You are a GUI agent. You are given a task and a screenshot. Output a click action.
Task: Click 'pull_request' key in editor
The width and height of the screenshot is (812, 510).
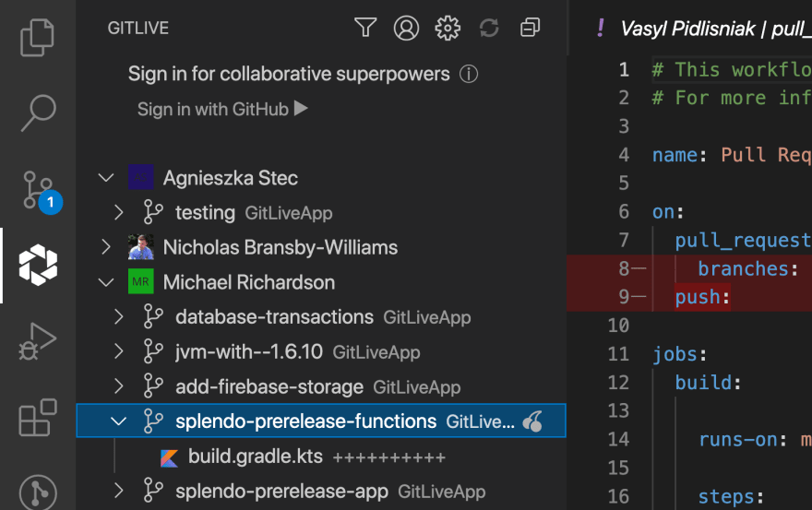[x=742, y=240]
